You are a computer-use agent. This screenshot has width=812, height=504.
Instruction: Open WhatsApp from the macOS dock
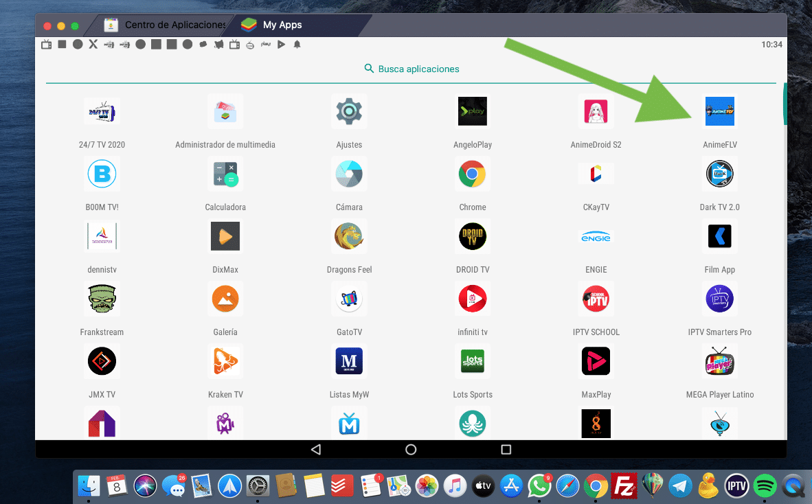539,485
